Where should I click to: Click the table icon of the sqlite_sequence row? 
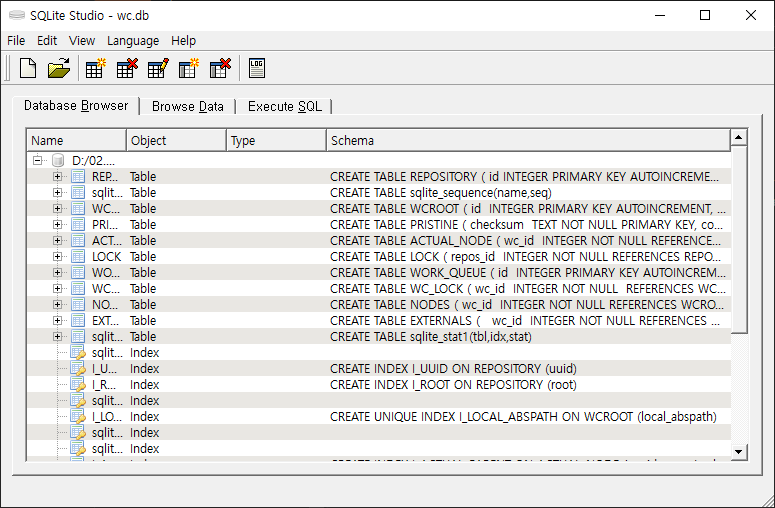coord(78,192)
